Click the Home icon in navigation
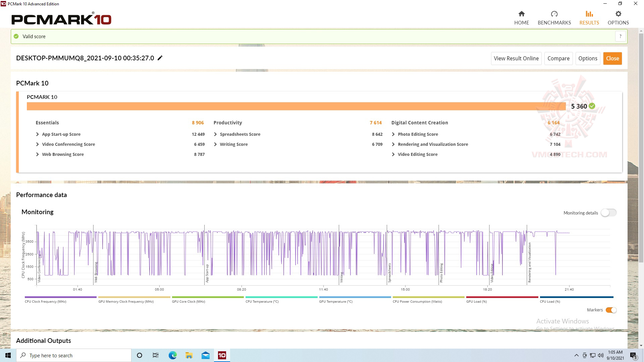644x362 pixels. point(521,14)
